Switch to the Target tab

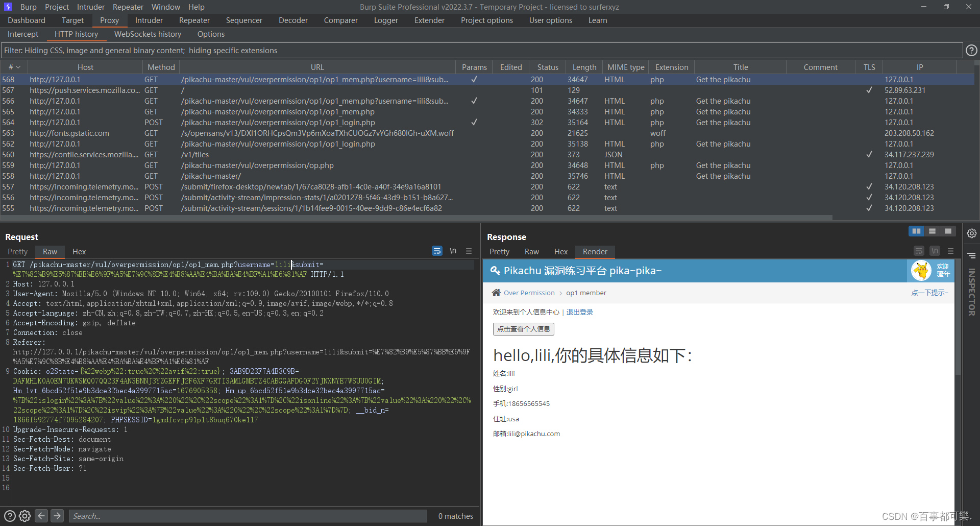click(x=72, y=20)
